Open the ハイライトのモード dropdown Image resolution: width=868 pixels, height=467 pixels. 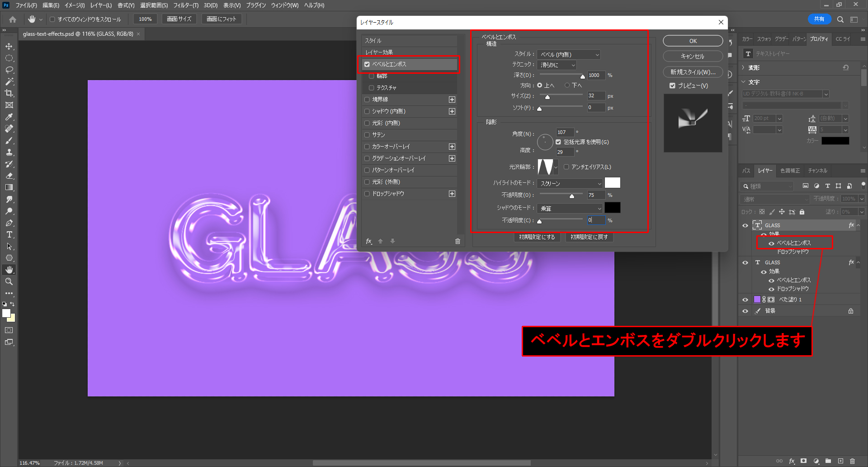[x=570, y=183]
